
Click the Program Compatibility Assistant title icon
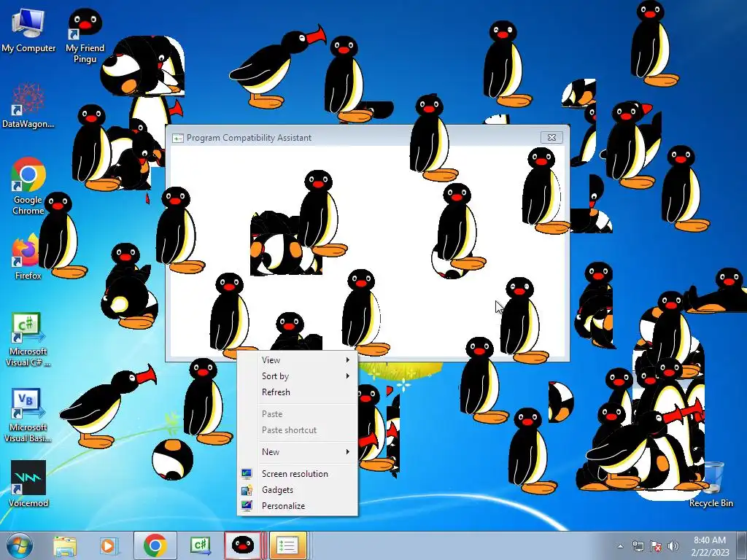[x=178, y=138]
